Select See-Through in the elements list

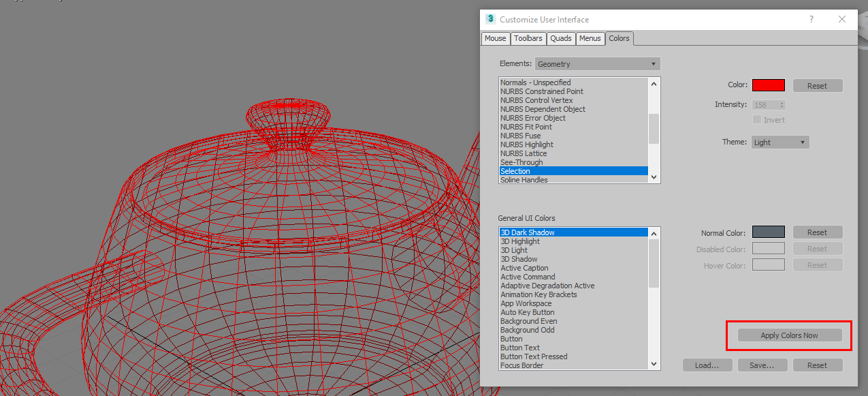[x=521, y=162]
